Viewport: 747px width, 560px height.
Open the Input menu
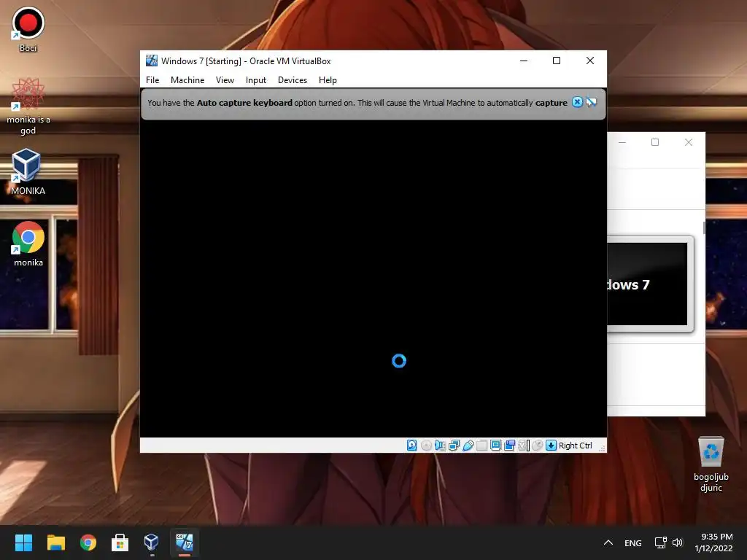pos(256,80)
